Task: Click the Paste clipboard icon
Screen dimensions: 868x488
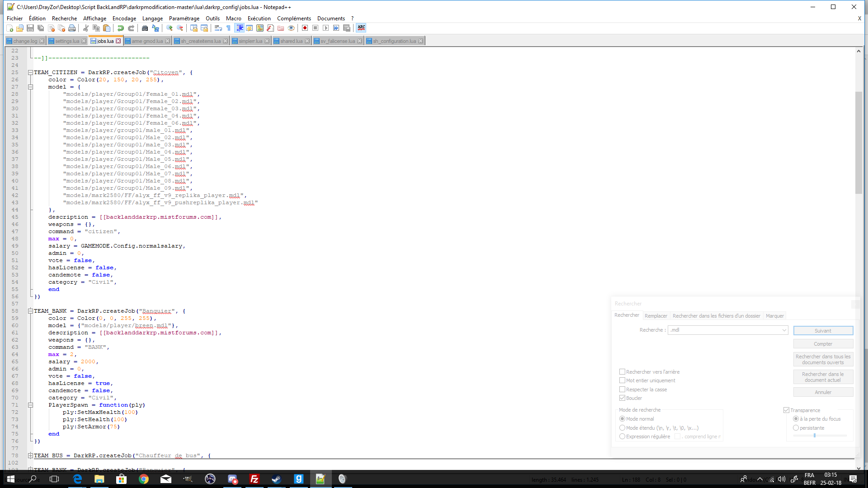Action: pos(107,28)
